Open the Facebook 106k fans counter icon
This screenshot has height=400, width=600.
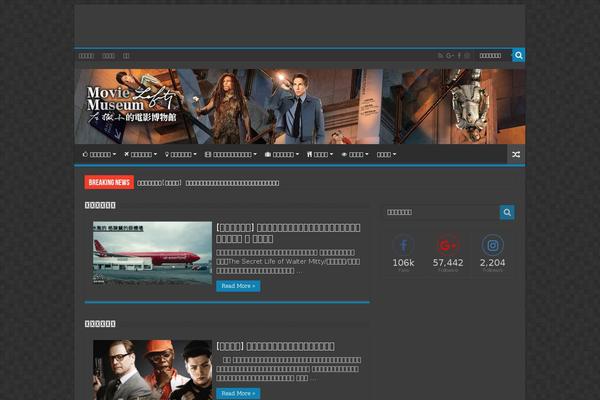(x=403, y=245)
